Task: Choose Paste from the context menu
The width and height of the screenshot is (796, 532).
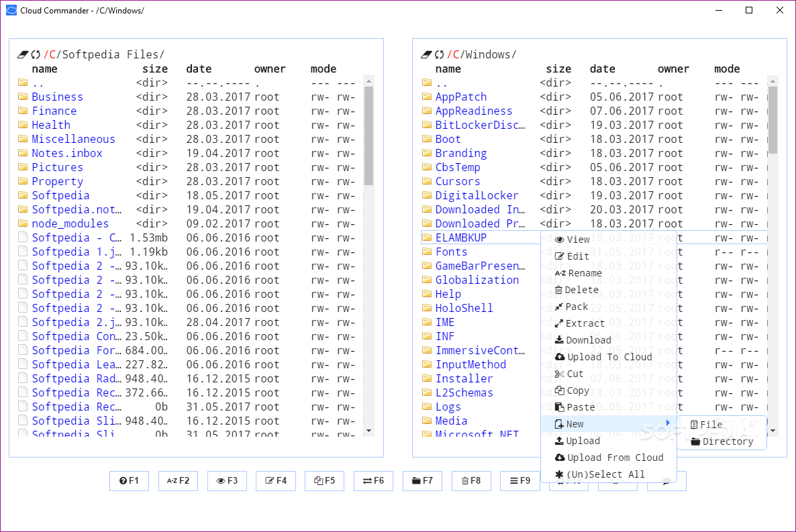Action: point(609,407)
